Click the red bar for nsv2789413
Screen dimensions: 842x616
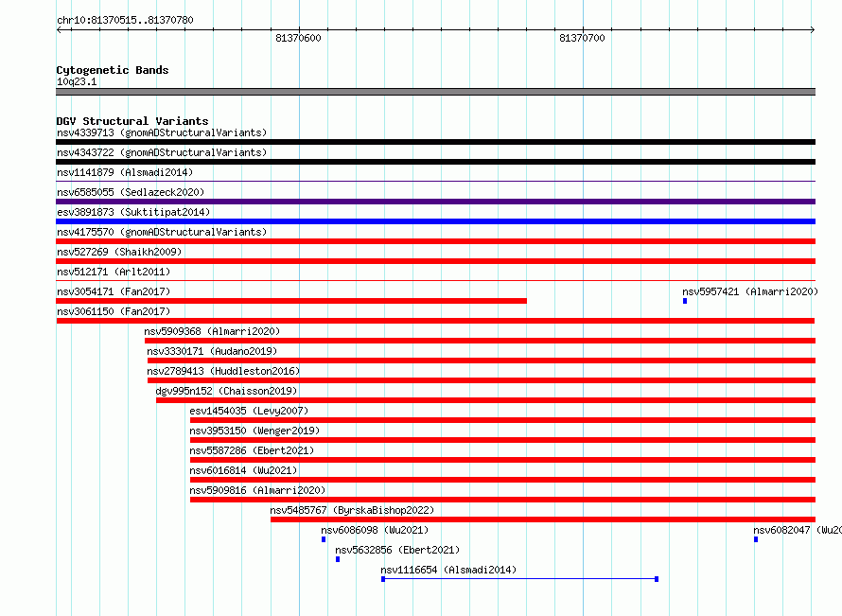(482, 380)
